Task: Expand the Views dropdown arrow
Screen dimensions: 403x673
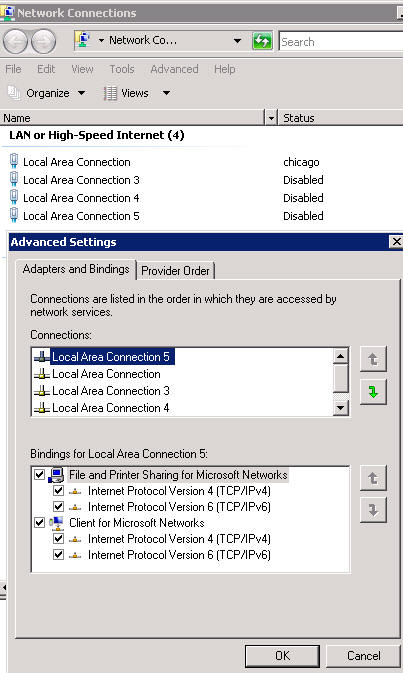Action: (167, 93)
